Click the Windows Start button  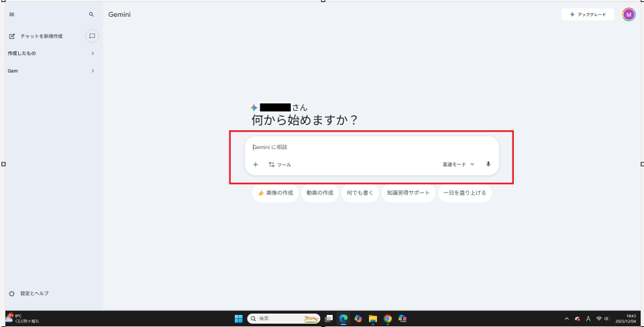tap(238, 319)
